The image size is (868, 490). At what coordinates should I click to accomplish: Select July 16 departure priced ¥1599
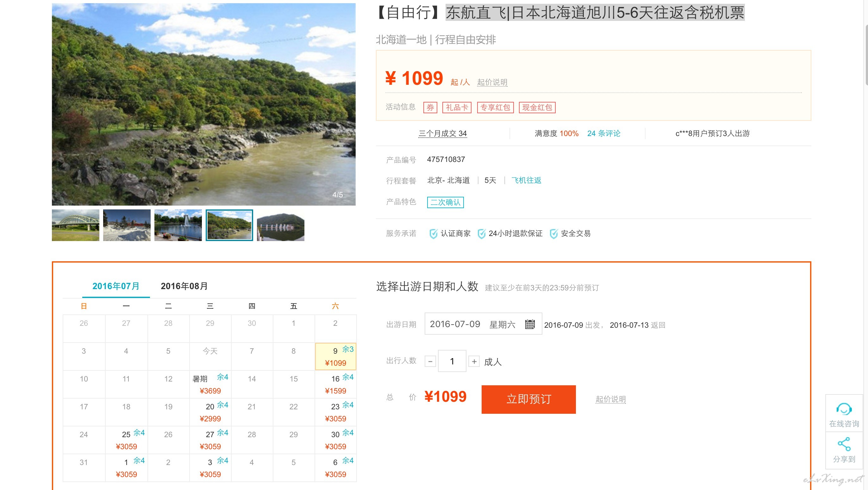coord(335,384)
